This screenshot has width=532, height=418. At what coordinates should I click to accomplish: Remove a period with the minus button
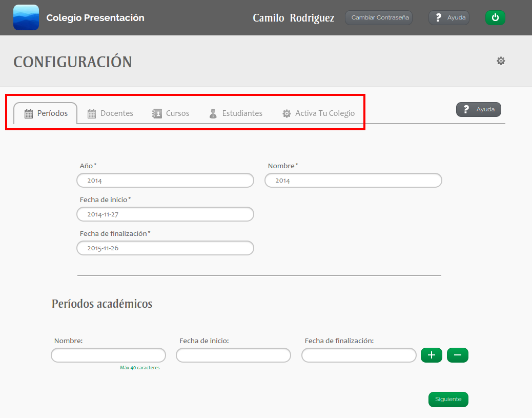(457, 355)
